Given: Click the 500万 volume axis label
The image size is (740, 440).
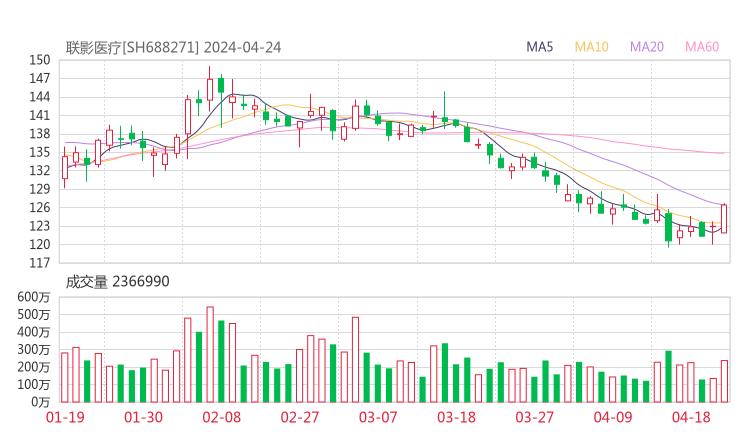Looking at the screenshot, I should [34, 314].
